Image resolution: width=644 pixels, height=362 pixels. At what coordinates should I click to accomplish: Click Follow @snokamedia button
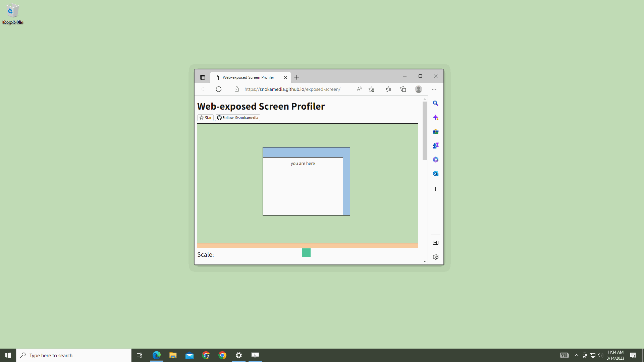(x=237, y=118)
